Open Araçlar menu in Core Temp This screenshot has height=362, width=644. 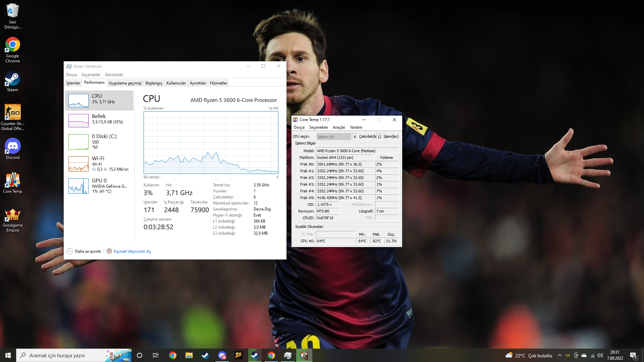click(x=339, y=127)
